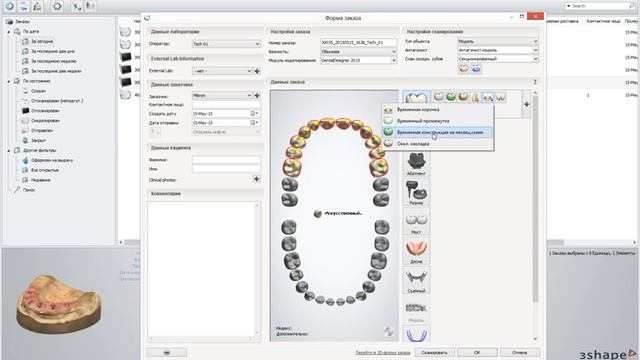Open the Тип объекта dropdown
The width and height of the screenshot is (640, 360).
click(x=498, y=41)
